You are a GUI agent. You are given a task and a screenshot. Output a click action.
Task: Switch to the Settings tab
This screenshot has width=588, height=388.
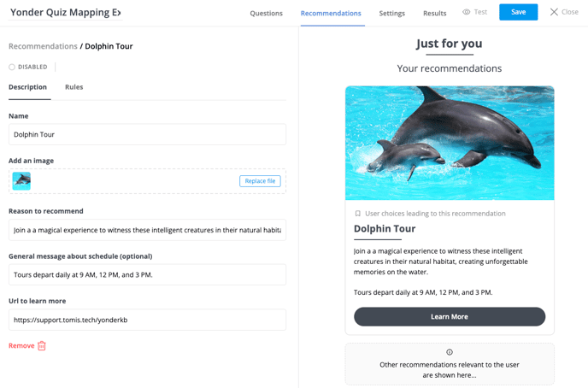[x=392, y=13]
